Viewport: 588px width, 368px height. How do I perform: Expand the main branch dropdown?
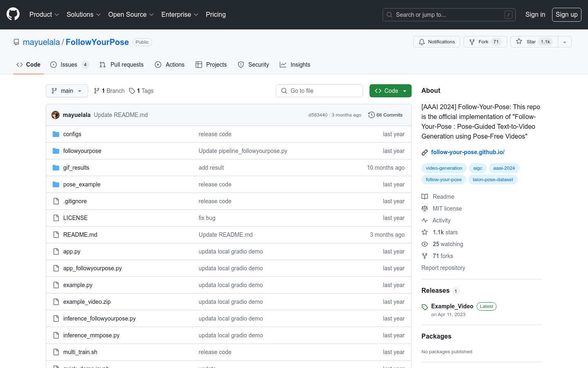point(67,91)
